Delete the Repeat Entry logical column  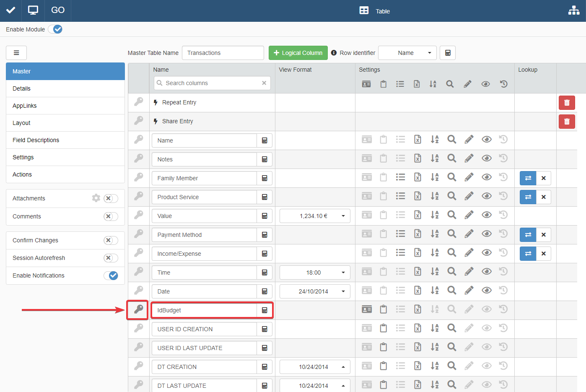pyautogui.click(x=566, y=103)
